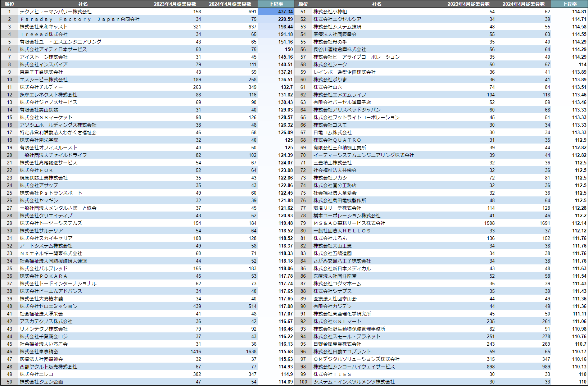The height and width of the screenshot is (386, 588).
Task: Select 株式会社東京精密's 2023 count 1416
Action: coord(196,351)
